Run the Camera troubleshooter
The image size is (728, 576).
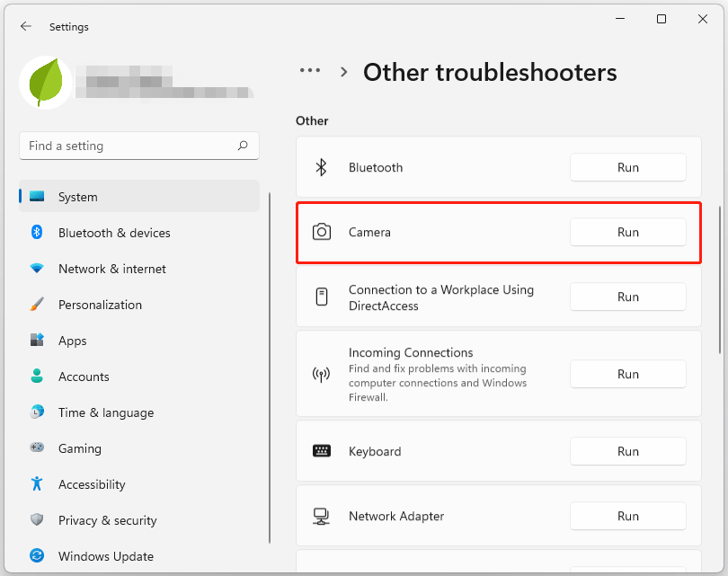627,232
